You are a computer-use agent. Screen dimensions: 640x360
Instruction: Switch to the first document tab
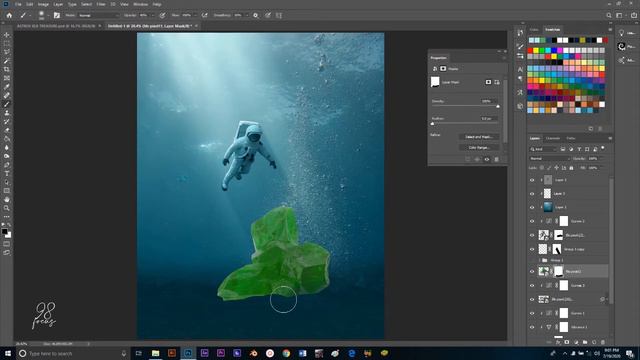tap(56, 26)
